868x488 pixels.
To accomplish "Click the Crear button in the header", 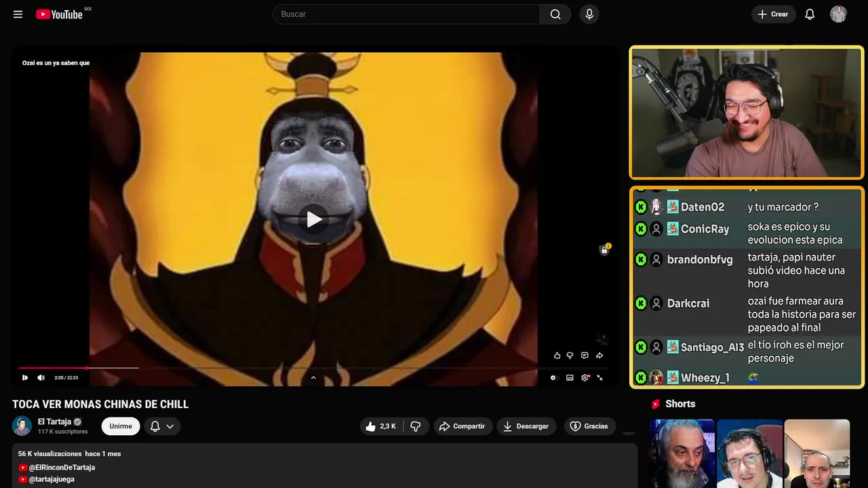I will (x=773, y=14).
